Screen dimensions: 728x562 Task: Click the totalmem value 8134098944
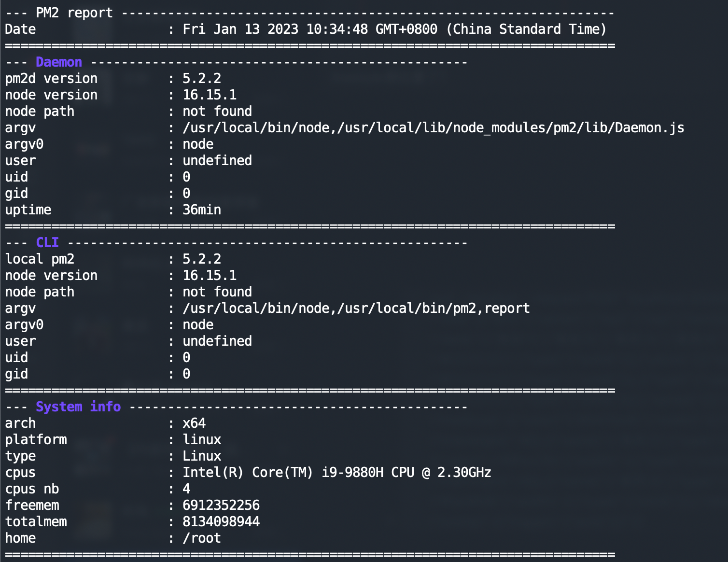[221, 521]
